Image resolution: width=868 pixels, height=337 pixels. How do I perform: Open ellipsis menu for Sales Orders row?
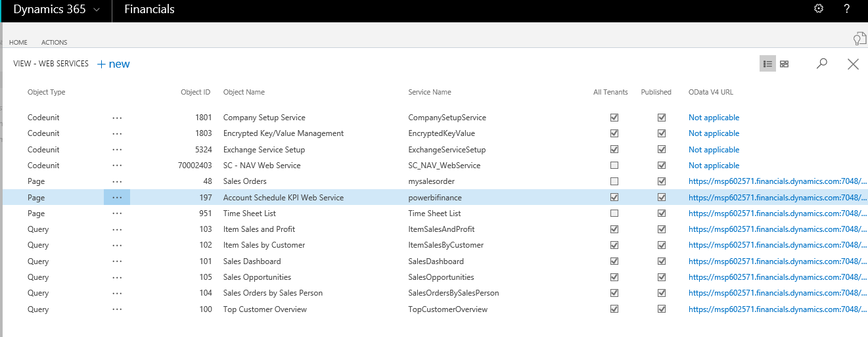click(x=117, y=181)
